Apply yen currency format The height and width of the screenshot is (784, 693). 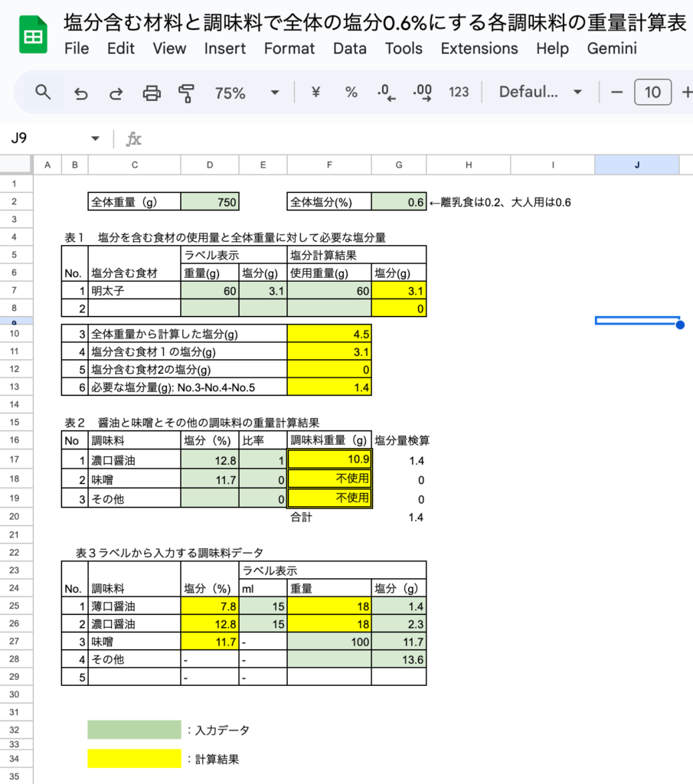point(315,93)
